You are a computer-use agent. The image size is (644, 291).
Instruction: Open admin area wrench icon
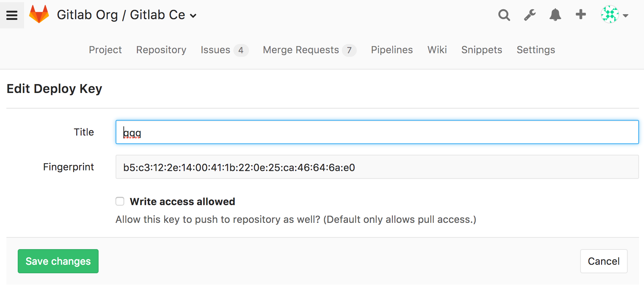click(530, 15)
